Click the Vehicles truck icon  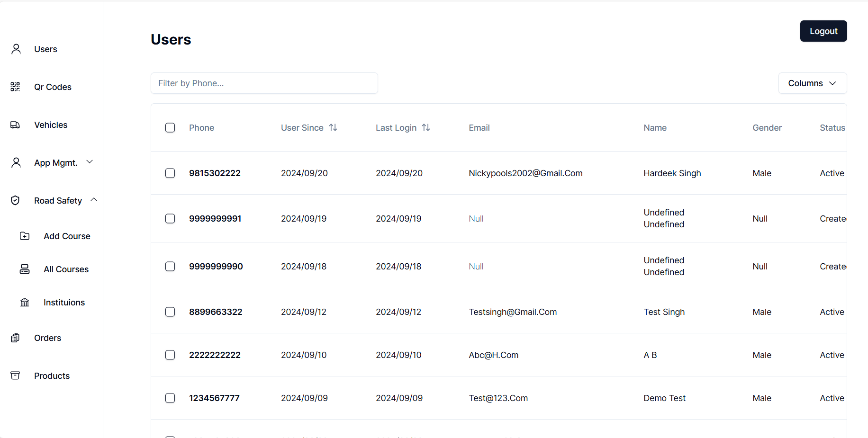click(x=15, y=125)
